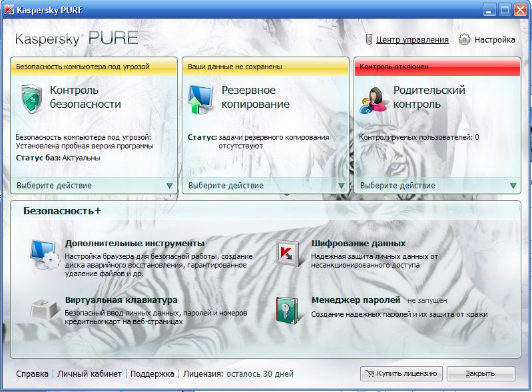532x392 pixels.
Task: Close the window with the red X
Action: tap(520, 10)
